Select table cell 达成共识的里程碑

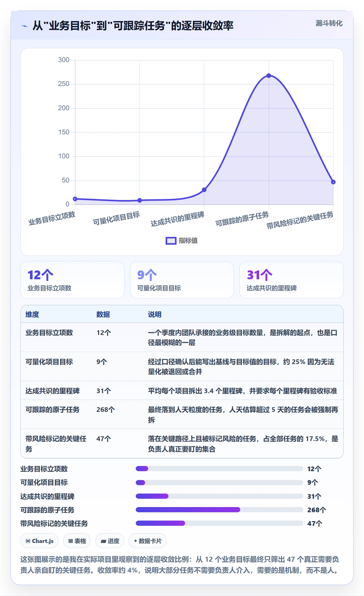click(x=53, y=391)
